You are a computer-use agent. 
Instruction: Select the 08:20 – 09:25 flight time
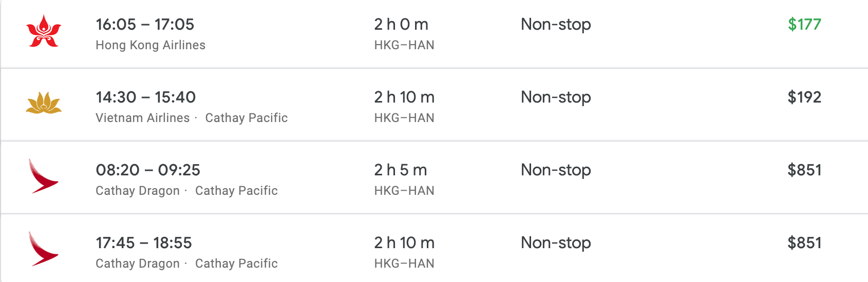click(148, 170)
